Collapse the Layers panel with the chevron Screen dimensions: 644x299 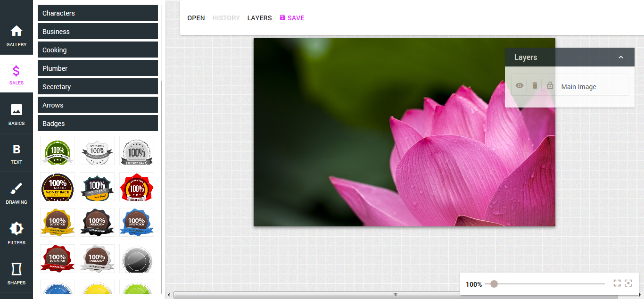click(x=621, y=57)
